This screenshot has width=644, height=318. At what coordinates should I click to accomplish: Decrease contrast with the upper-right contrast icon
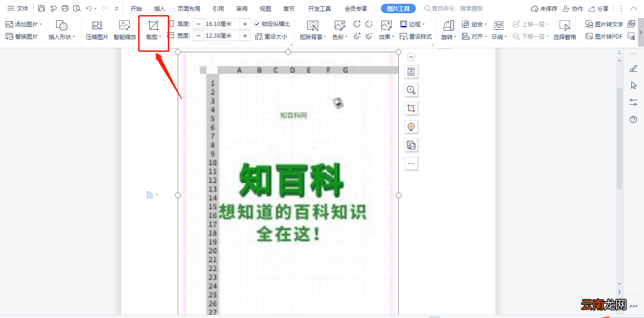coord(369,24)
